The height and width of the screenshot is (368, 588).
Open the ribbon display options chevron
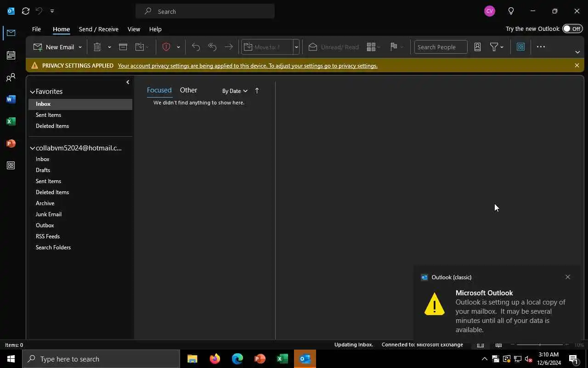point(577,52)
